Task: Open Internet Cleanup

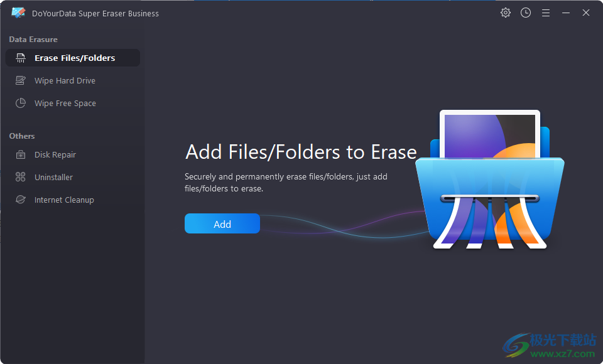Action: [x=73, y=200]
